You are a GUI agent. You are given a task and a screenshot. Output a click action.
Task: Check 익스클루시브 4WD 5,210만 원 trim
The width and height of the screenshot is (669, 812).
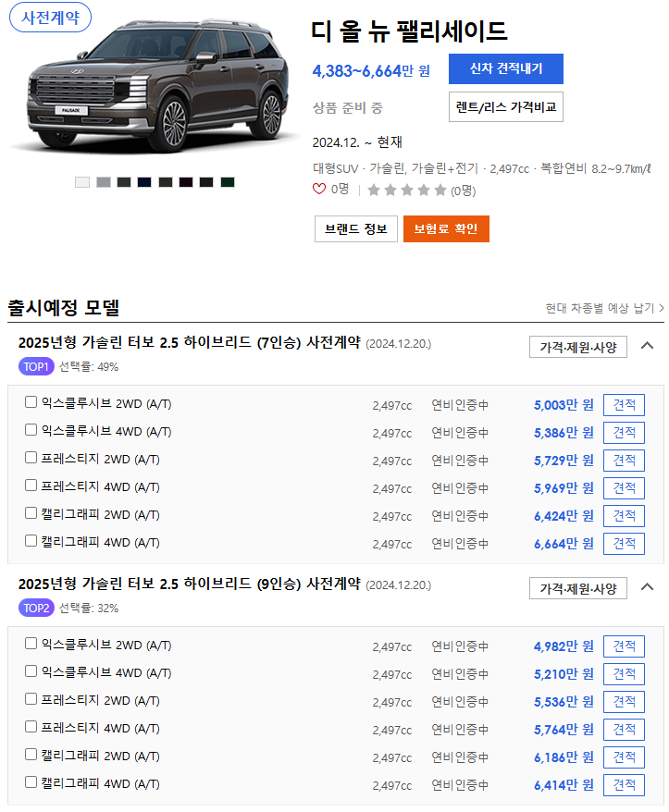pos(31,671)
